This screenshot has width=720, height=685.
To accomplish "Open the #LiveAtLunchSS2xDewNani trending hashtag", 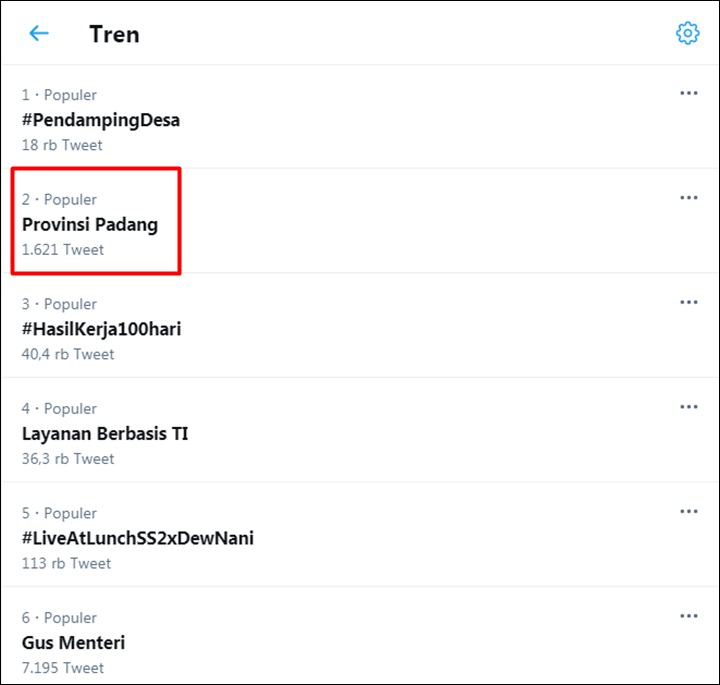I will pyautogui.click(x=138, y=538).
